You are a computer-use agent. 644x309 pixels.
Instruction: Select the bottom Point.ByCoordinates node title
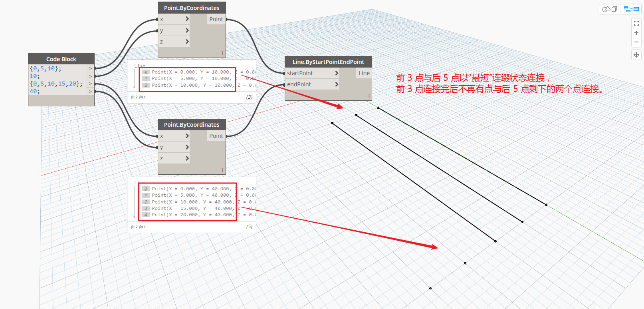tap(192, 124)
